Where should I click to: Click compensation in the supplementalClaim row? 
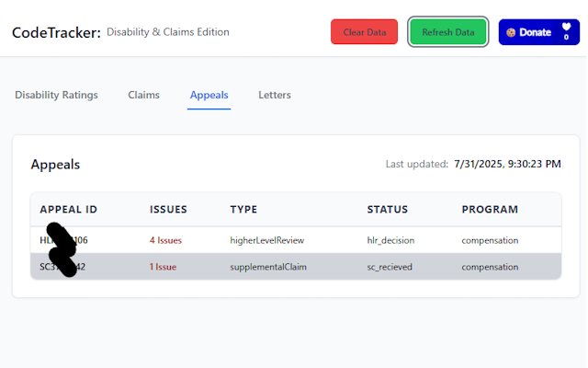[x=490, y=267]
